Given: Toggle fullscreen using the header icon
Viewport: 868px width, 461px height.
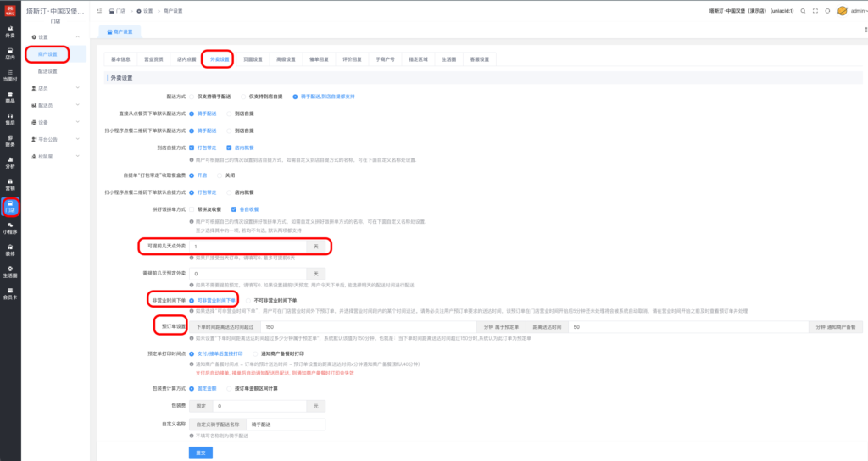Looking at the screenshot, I should 814,11.
